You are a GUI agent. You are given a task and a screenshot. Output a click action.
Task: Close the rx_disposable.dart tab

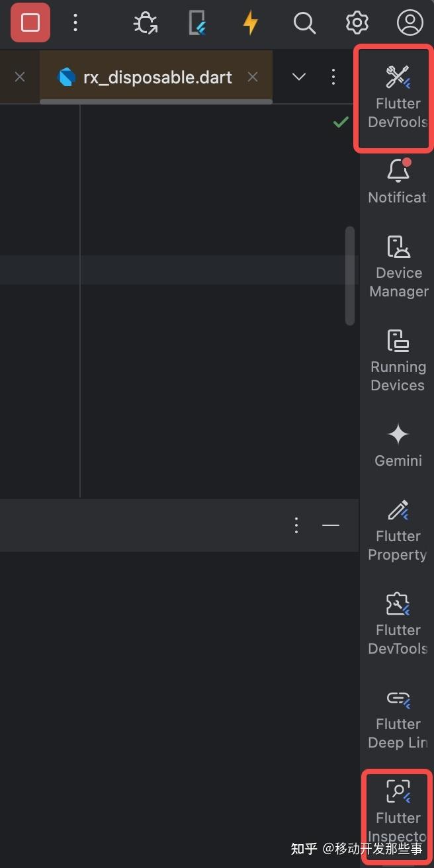[253, 76]
